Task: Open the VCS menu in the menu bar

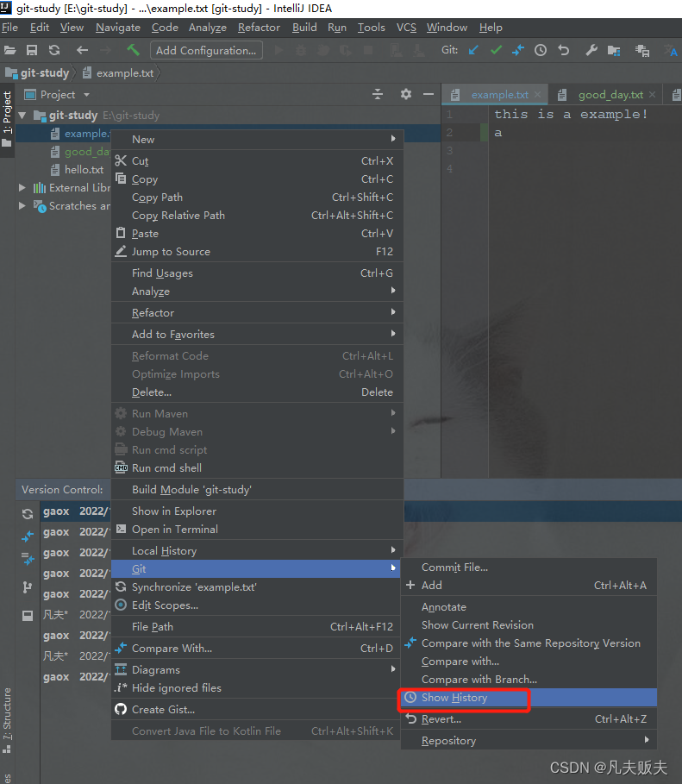Action: pos(406,28)
